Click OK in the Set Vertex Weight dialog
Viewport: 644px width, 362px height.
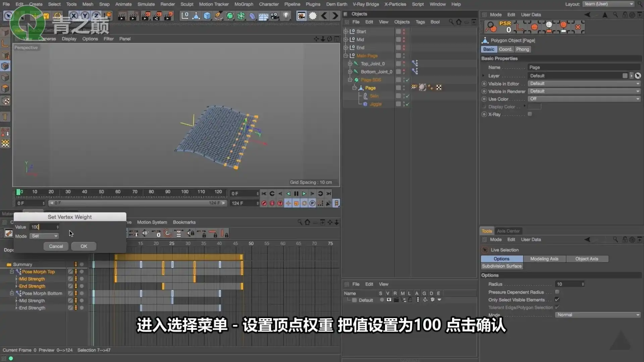84,246
